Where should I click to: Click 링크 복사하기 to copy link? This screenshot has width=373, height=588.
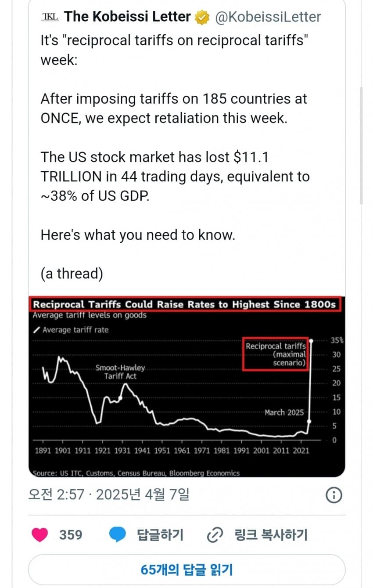point(271,534)
